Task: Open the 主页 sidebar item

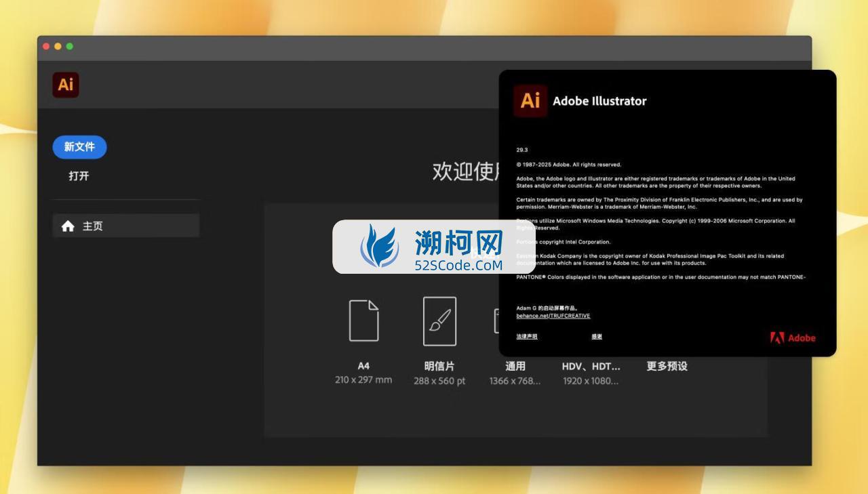Action: pos(126,226)
